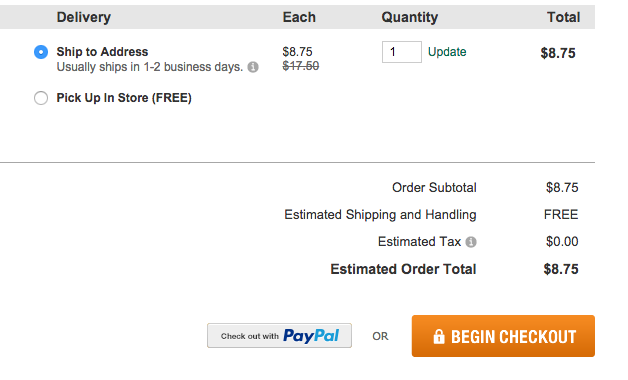Select the Ship to Address radio button
Screen dimensions: 628x380
[x=41, y=52]
